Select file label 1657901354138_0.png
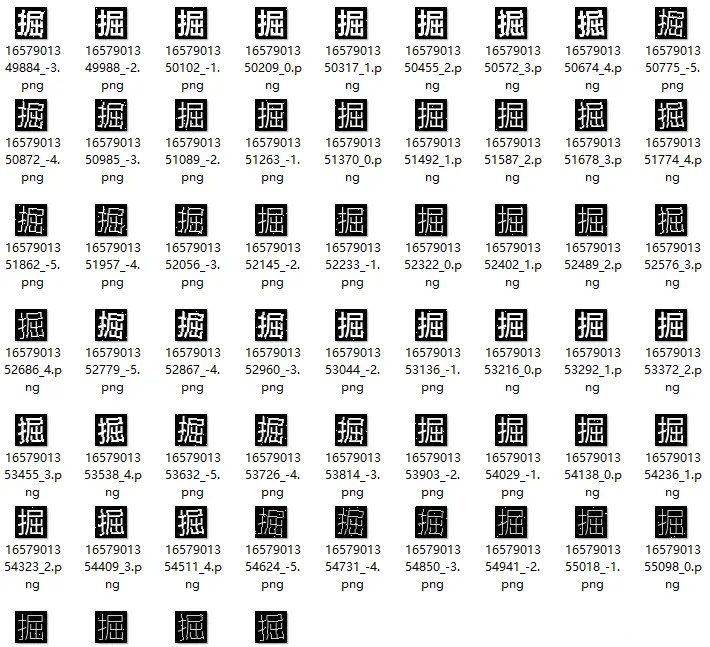The height and width of the screenshot is (647, 710). click(x=593, y=475)
